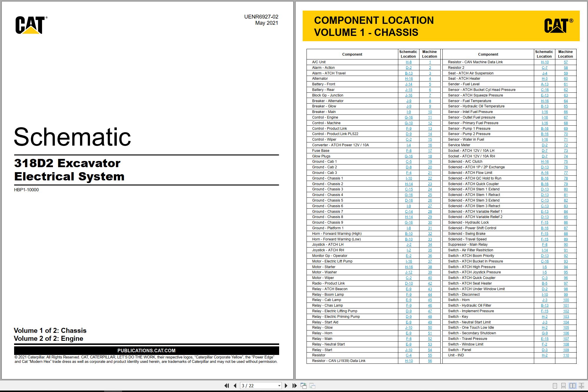This screenshot has height=392, width=588.
Task: Open machine location 1 for A/C Unit
Action: (x=430, y=62)
